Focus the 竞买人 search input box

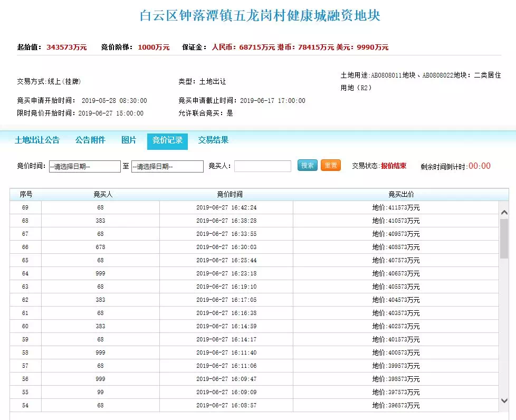pyautogui.click(x=262, y=166)
